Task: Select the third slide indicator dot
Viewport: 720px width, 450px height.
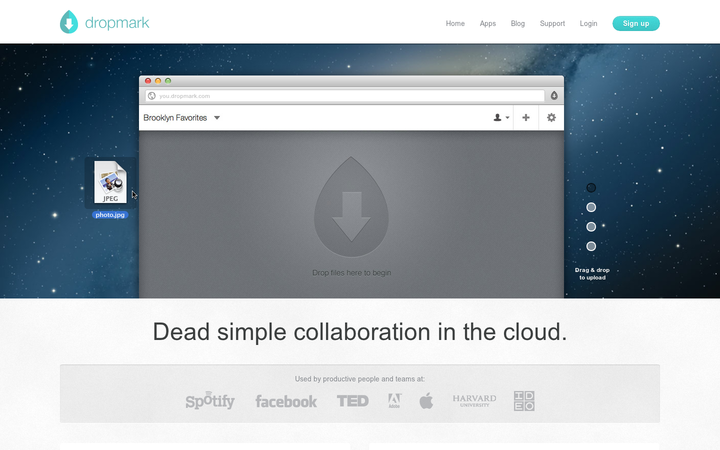Action: coord(591,227)
